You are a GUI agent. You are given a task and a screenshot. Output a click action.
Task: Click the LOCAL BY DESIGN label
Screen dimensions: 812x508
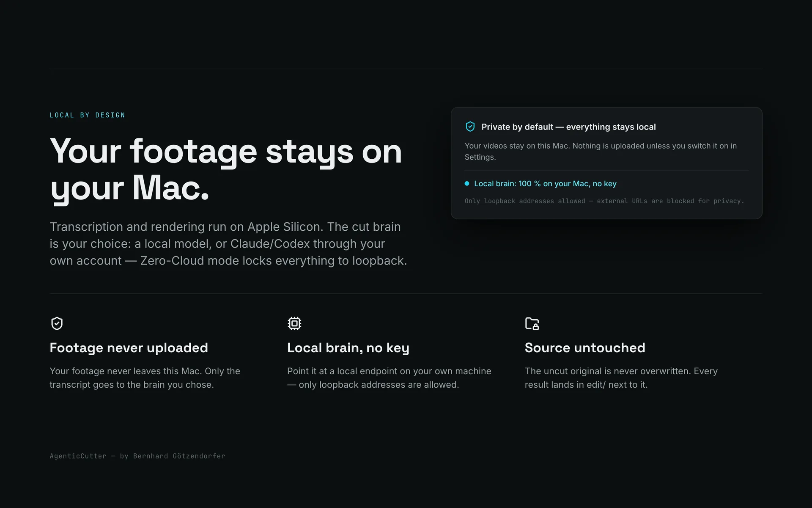pyautogui.click(x=88, y=115)
